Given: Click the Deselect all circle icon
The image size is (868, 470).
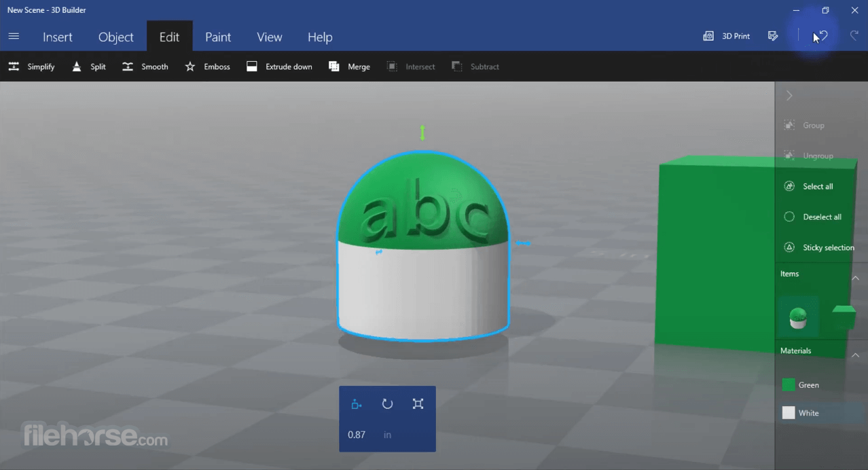Looking at the screenshot, I should point(789,217).
